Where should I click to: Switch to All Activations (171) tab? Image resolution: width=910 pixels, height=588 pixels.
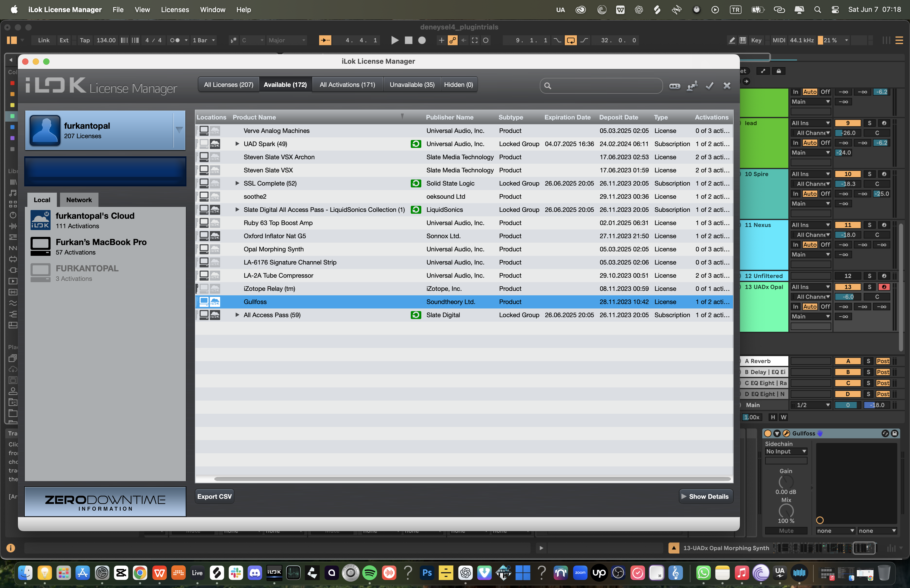click(347, 85)
